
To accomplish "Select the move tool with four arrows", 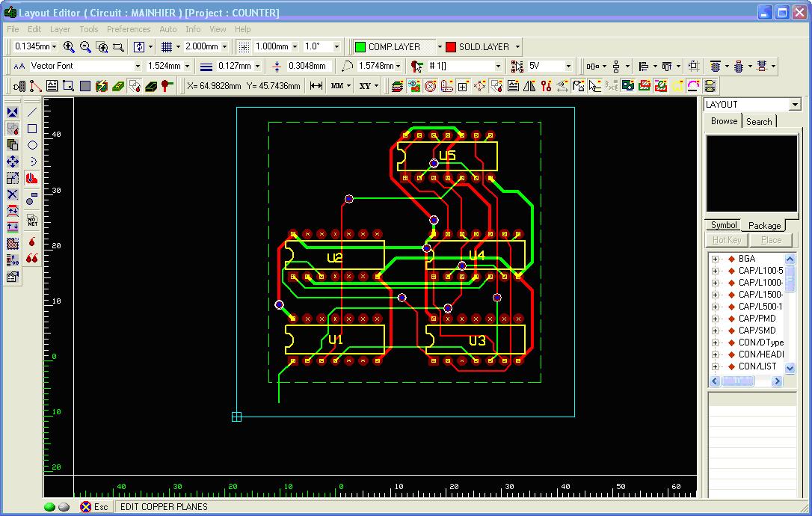I will click(13, 162).
